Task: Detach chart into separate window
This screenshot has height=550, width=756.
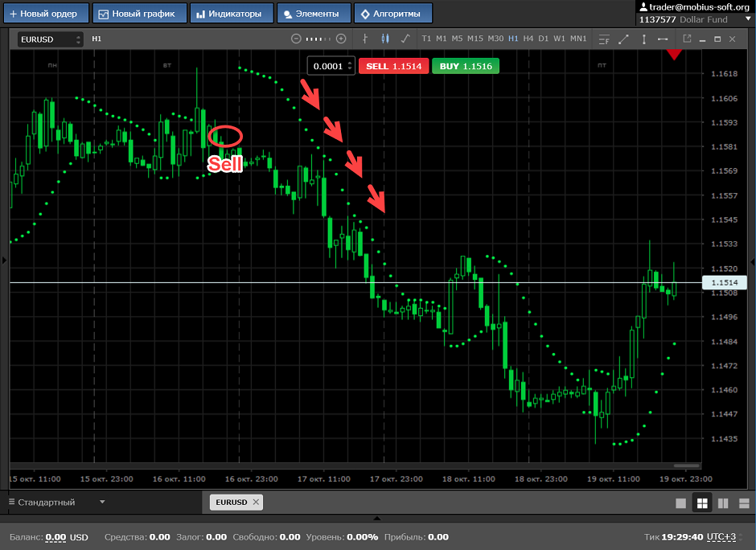Action: (x=687, y=39)
